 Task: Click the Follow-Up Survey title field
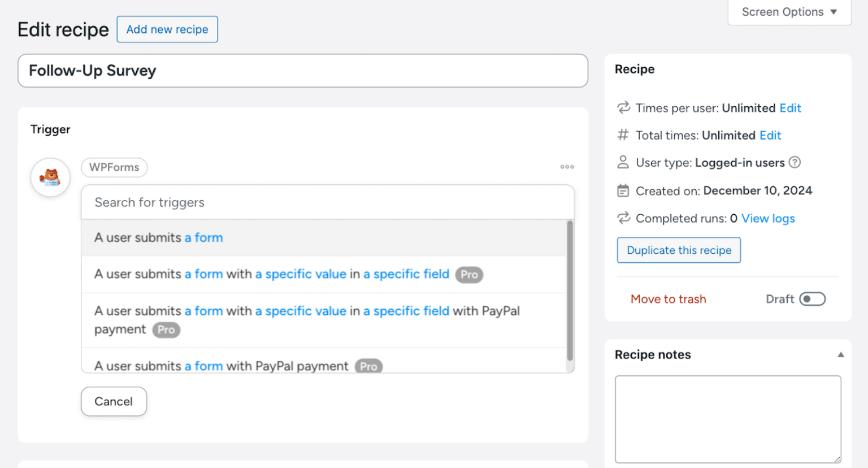(303, 71)
